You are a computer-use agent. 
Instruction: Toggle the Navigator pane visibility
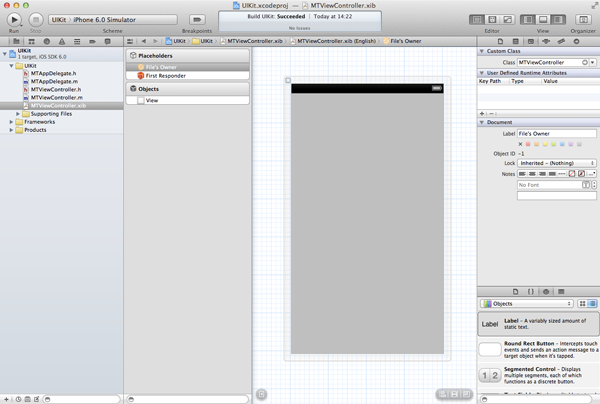(528, 20)
